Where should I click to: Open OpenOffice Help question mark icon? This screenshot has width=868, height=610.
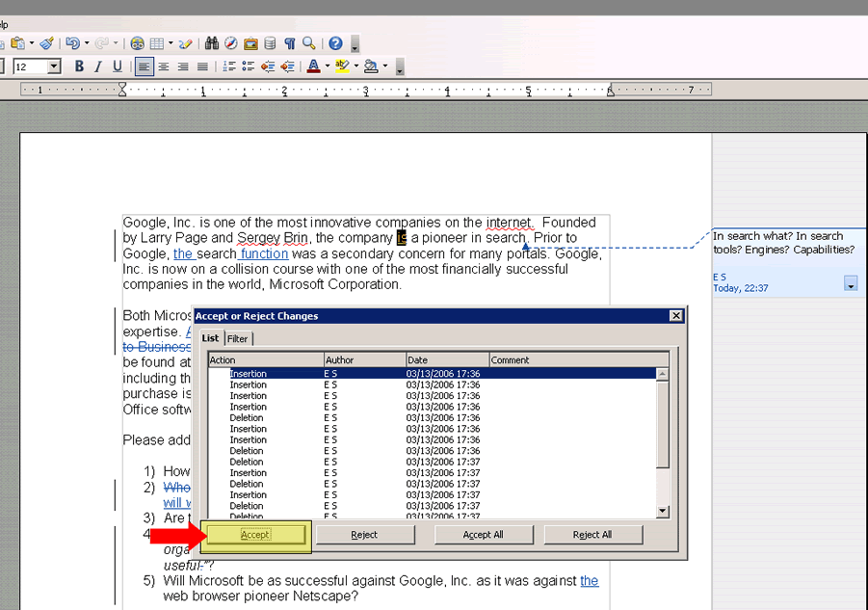[x=335, y=43]
